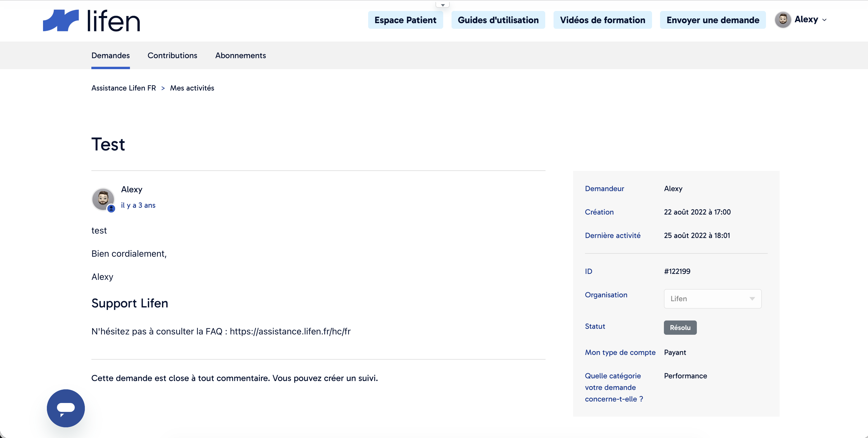The width and height of the screenshot is (868, 438).
Task: Switch to the Abonnements tab
Action: [x=241, y=55]
